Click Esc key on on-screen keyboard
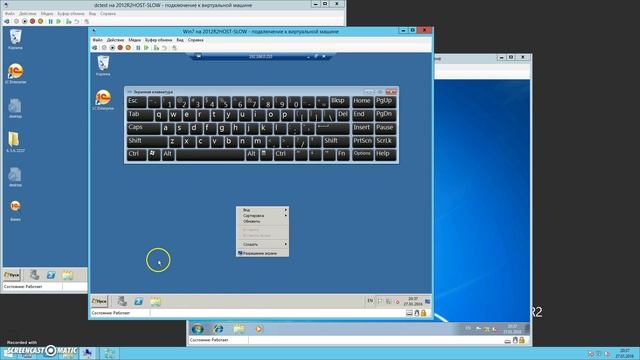The width and height of the screenshot is (640, 360). click(x=136, y=102)
